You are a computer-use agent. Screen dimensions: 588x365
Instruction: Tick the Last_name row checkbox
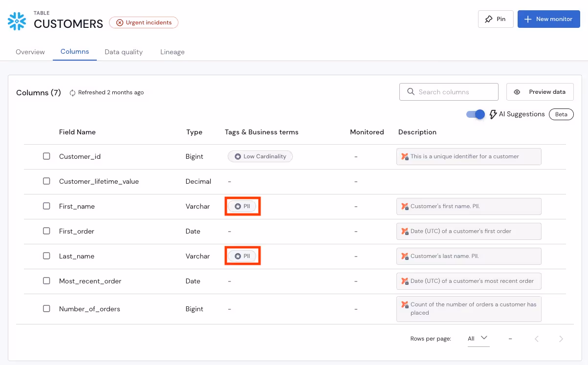[46, 256]
